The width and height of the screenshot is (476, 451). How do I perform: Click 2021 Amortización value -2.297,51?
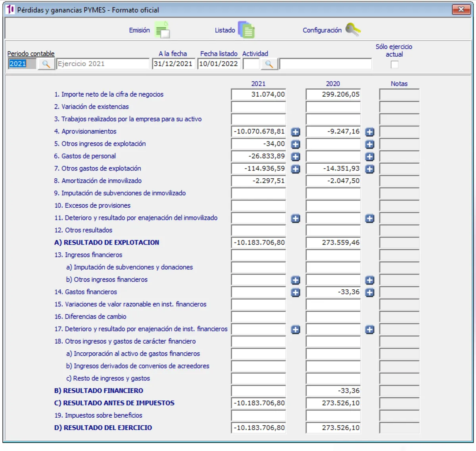(259, 181)
